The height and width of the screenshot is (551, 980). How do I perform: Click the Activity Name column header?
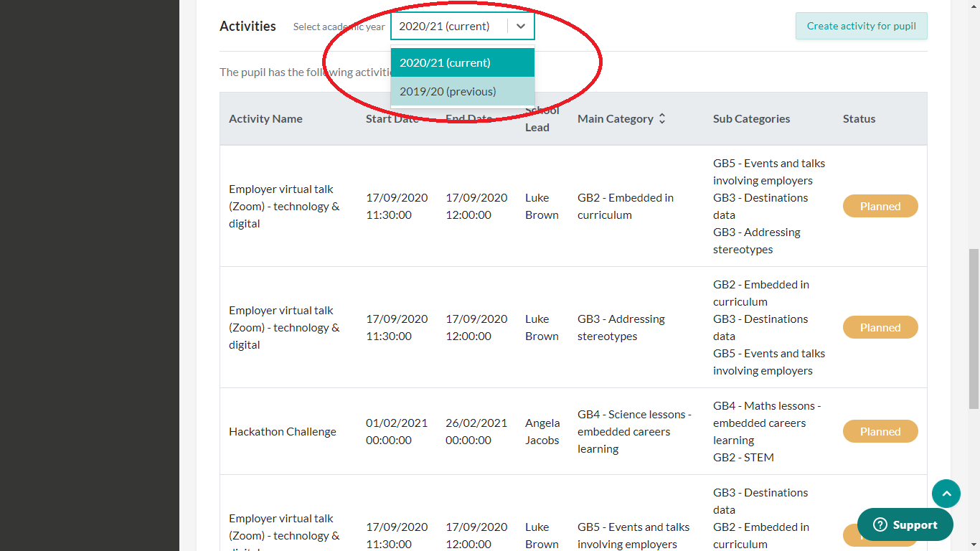point(265,119)
